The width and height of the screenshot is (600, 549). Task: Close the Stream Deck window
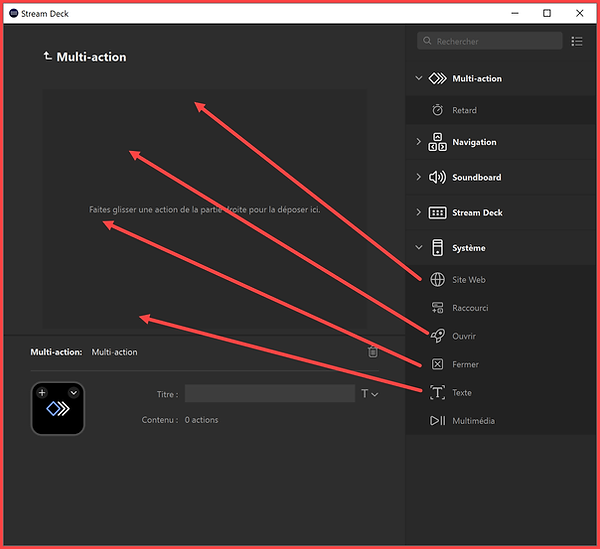coord(579,13)
